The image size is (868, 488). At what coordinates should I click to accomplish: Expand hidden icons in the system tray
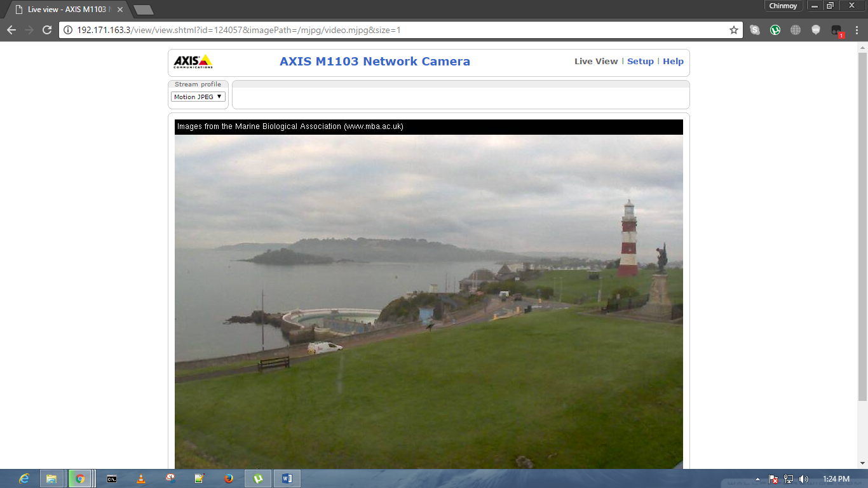click(758, 478)
